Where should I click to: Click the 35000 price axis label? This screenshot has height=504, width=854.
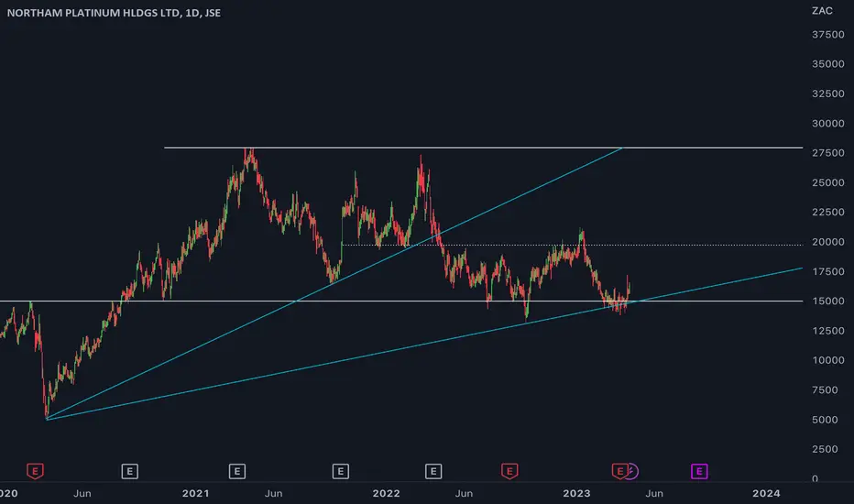click(x=827, y=64)
